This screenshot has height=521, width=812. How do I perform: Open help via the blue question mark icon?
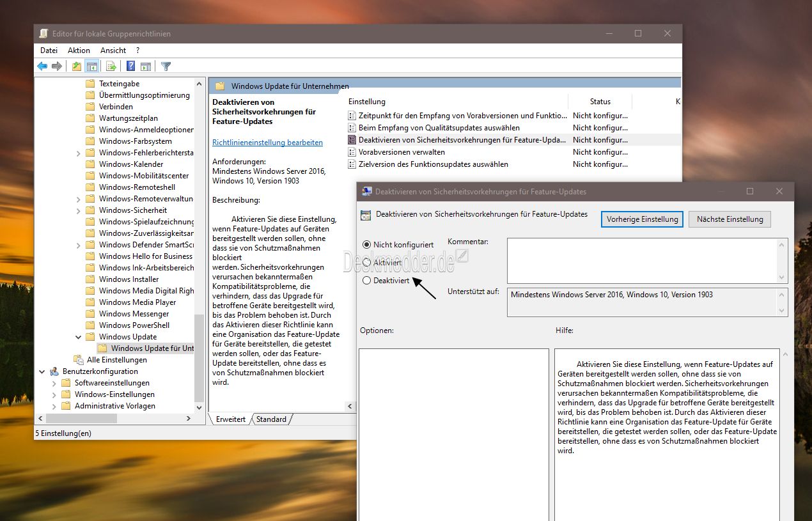coord(130,66)
